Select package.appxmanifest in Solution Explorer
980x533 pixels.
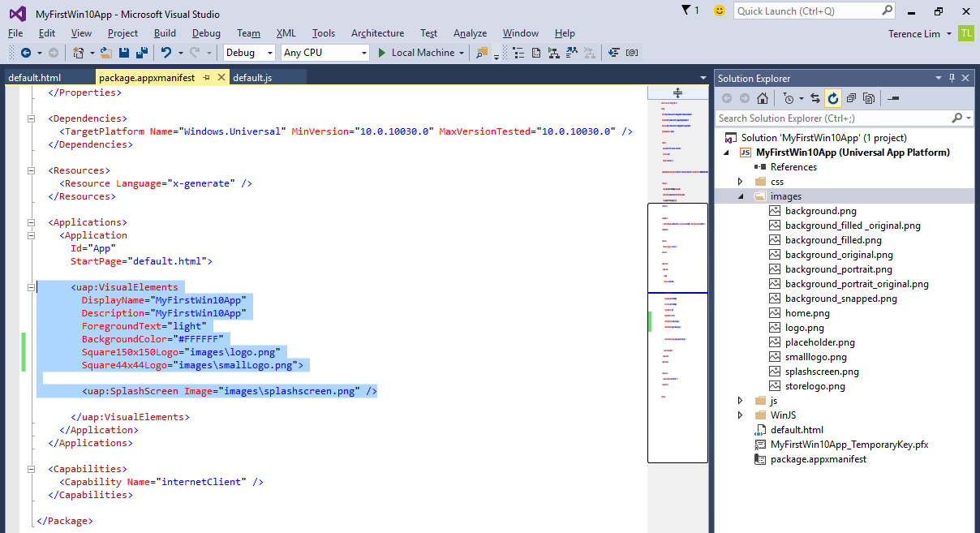click(819, 459)
